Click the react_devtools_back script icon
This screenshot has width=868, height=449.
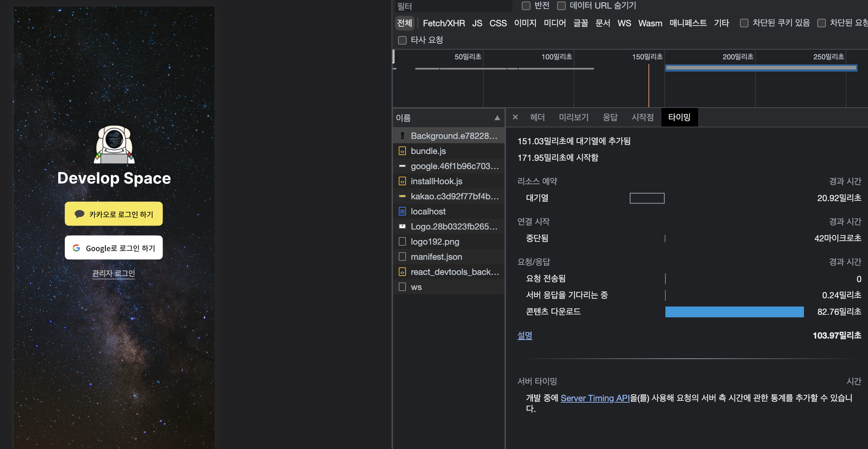tap(402, 272)
